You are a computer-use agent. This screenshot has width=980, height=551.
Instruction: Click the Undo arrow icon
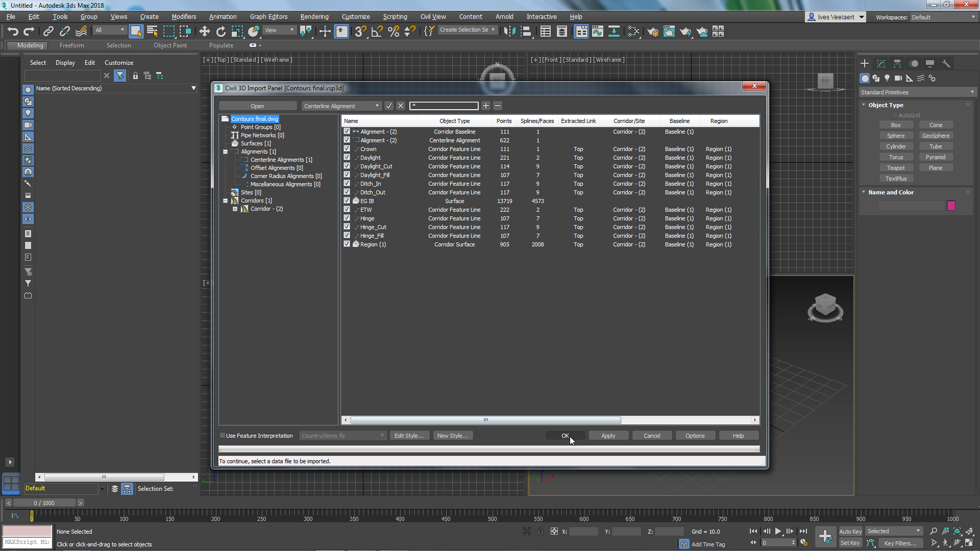(13, 32)
